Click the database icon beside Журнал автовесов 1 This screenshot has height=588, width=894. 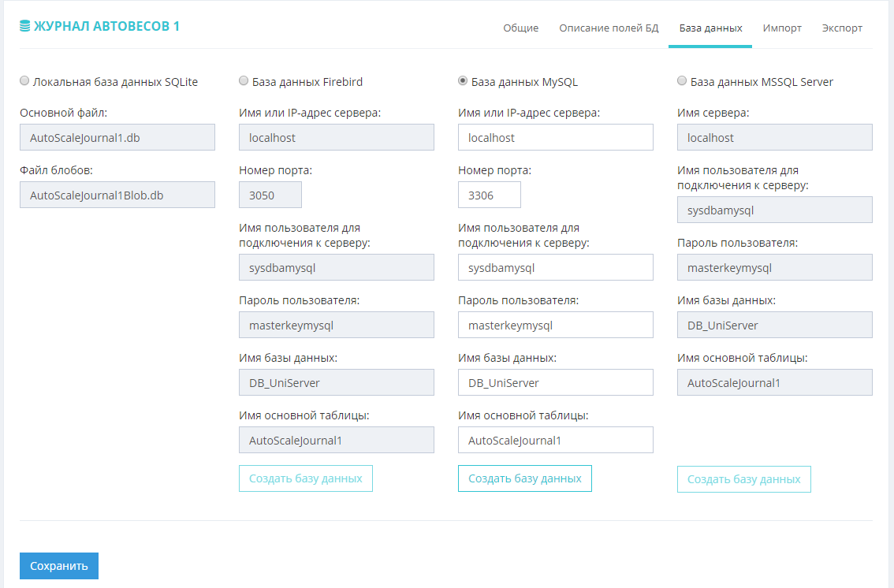pyautogui.click(x=25, y=27)
